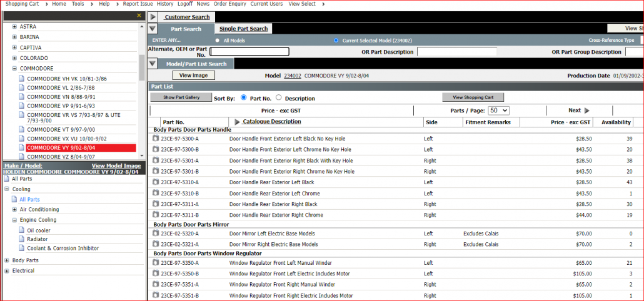The width and height of the screenshot is (644, 301).
Task: Expand the ASTRA model group
Action: coord(15,27)
